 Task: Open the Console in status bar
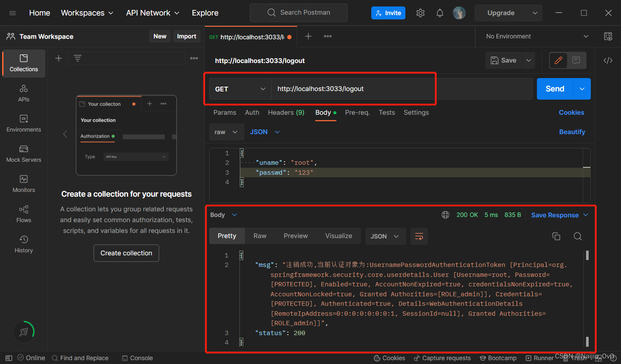pyautogui.click(x=138, y=358)
